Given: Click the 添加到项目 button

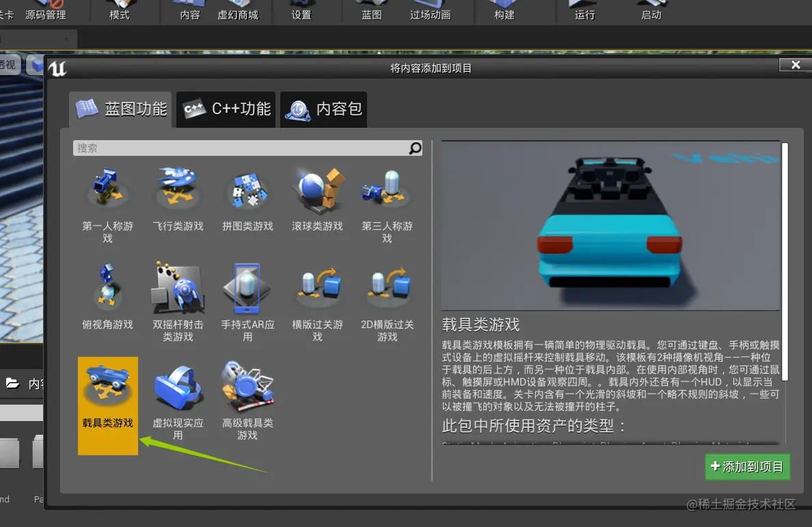Looking at the screenshot, I should [x=747, y=467].
